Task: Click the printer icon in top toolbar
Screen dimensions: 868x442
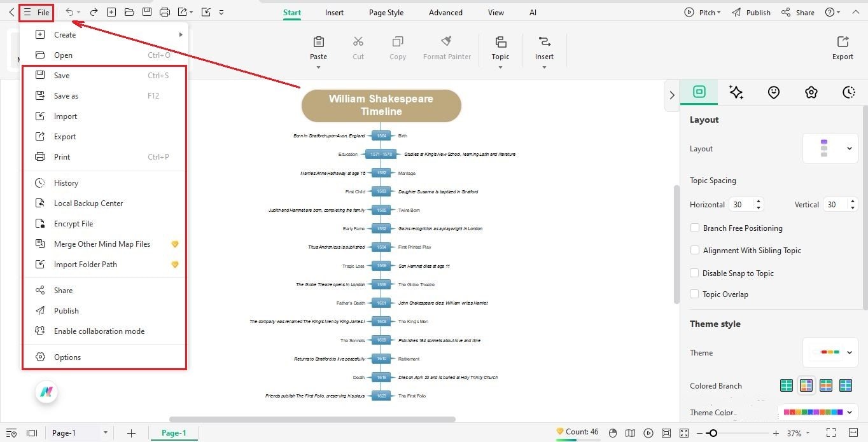Action: [165, 12]
